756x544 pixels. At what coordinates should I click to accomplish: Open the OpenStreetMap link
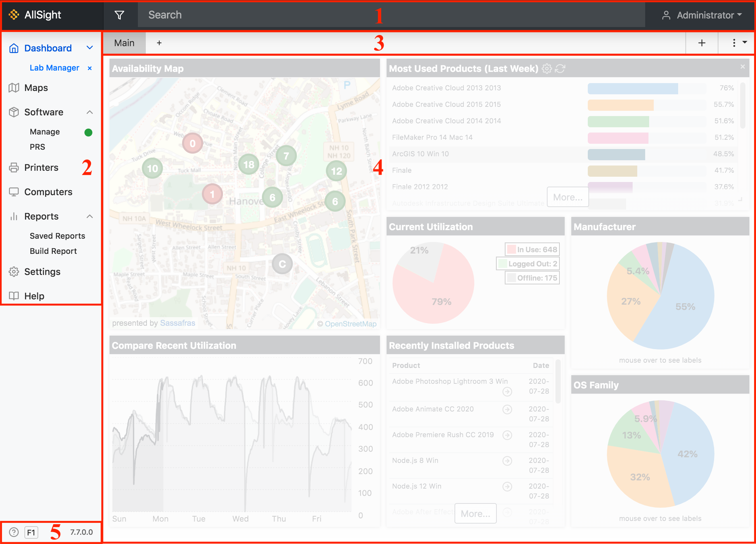pyautogui.click(x=351, y=324)
